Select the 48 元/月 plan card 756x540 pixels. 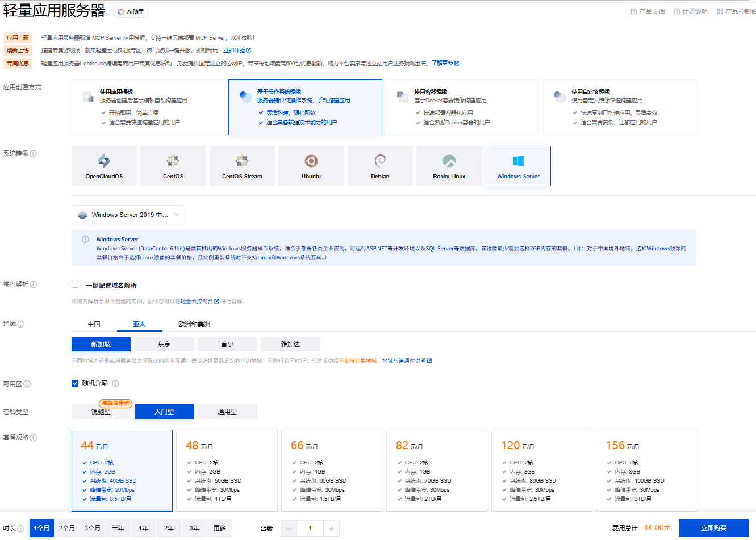(x=227, y=471)
